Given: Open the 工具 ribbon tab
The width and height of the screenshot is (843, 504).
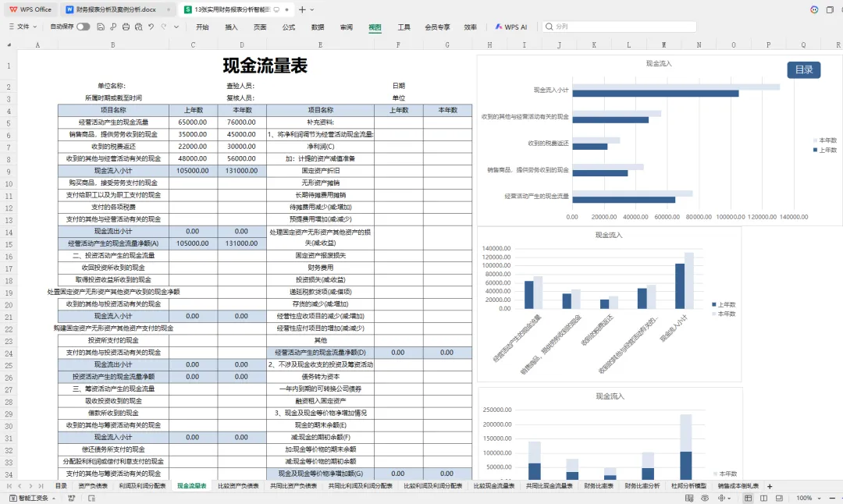Looking at the screenshot, I should 404,27.
